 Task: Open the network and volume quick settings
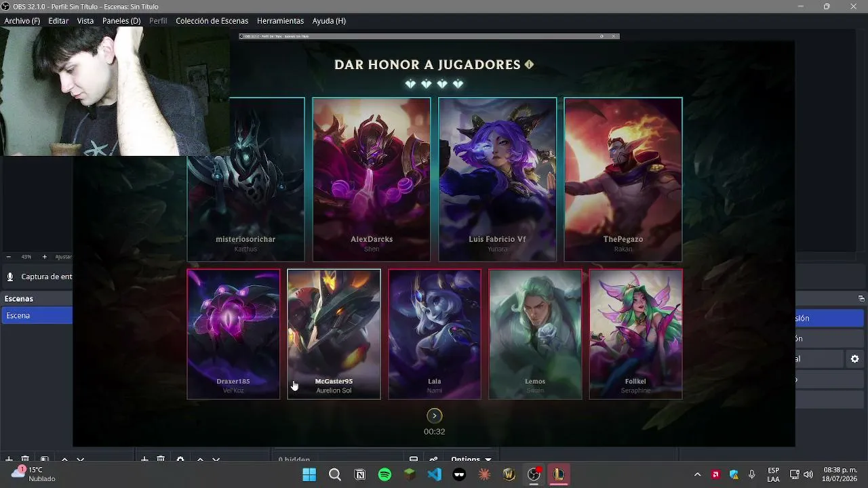click(801, 474)
